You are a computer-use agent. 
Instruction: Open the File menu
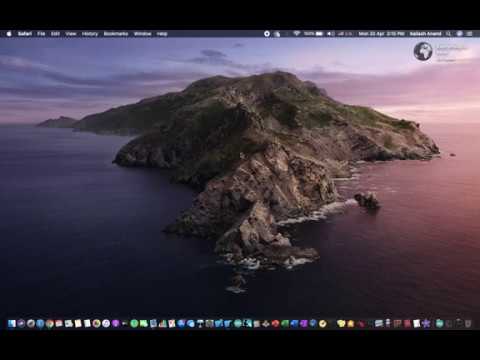(41, 34)
